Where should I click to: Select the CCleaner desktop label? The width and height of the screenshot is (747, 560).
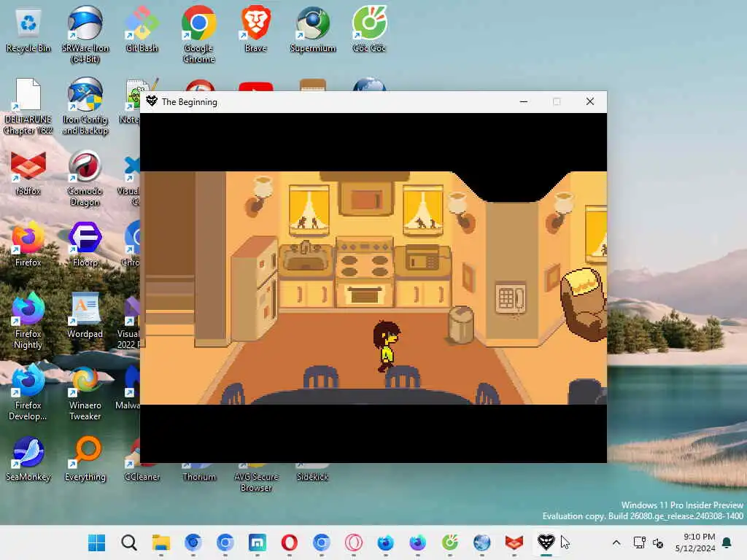point(142,477)
